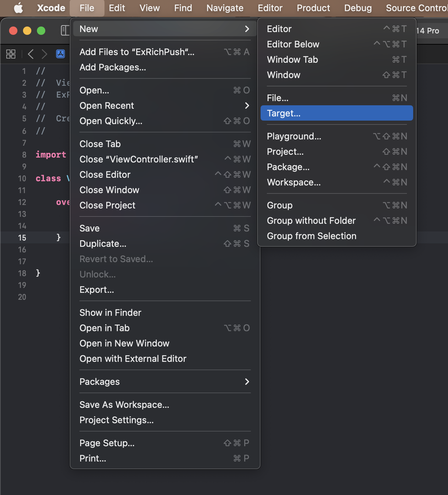Open the Editor menu in menu bar
The height and width of the screenshot is (495, 448).
click(x=270, y=8)
